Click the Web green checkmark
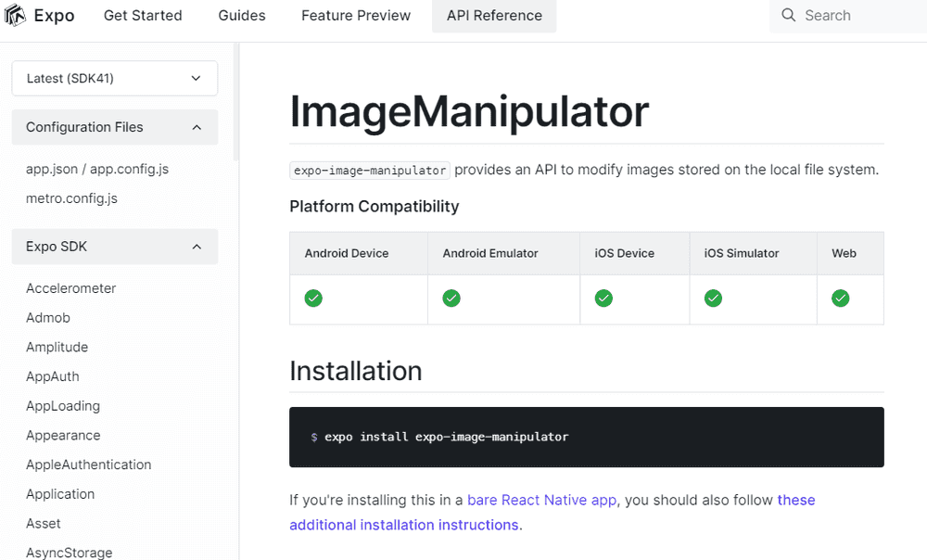Screen dimensions: 927x560 [840, 298]
